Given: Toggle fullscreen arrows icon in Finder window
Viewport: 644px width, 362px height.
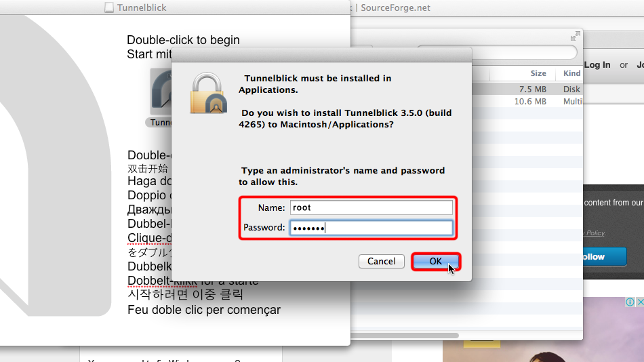Looking at the screenshot, I should tap(576, 36).
